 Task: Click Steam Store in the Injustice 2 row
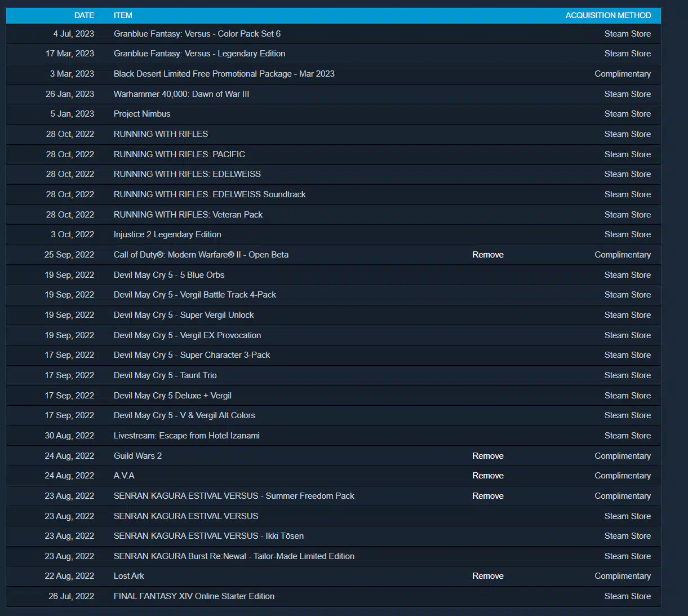(x=628, y=234)
